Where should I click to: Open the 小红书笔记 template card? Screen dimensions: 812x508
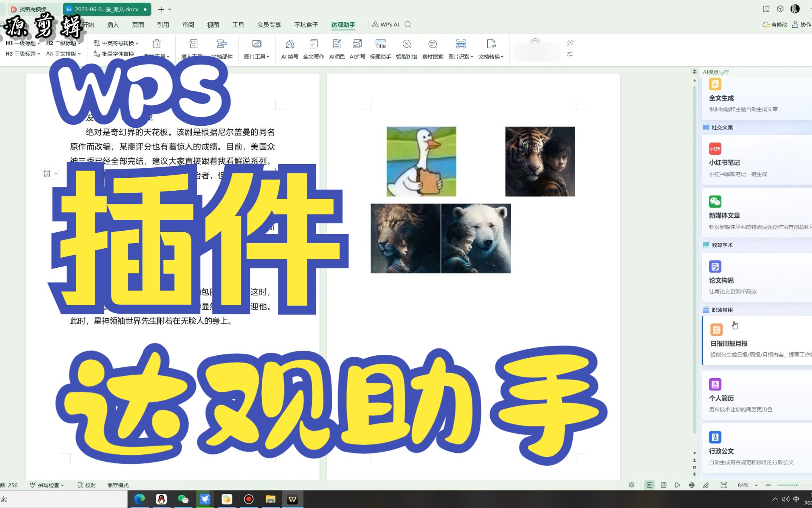tap(757, 160)
